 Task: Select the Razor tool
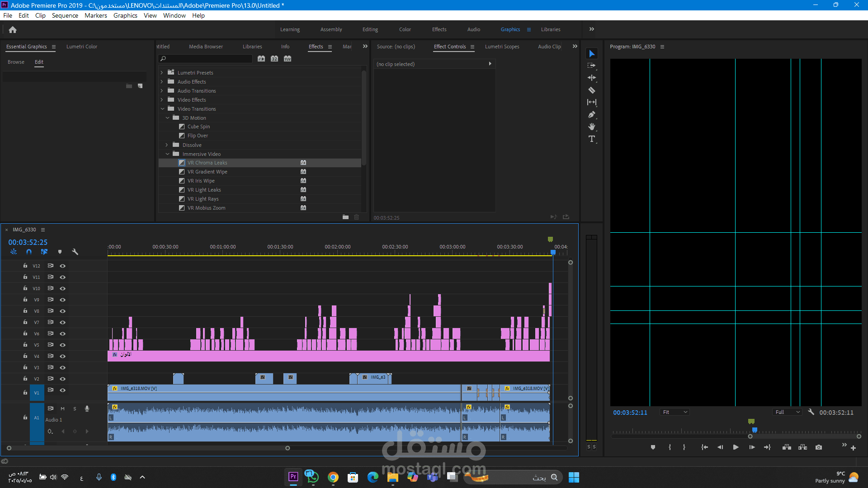(x=592, y=90)
